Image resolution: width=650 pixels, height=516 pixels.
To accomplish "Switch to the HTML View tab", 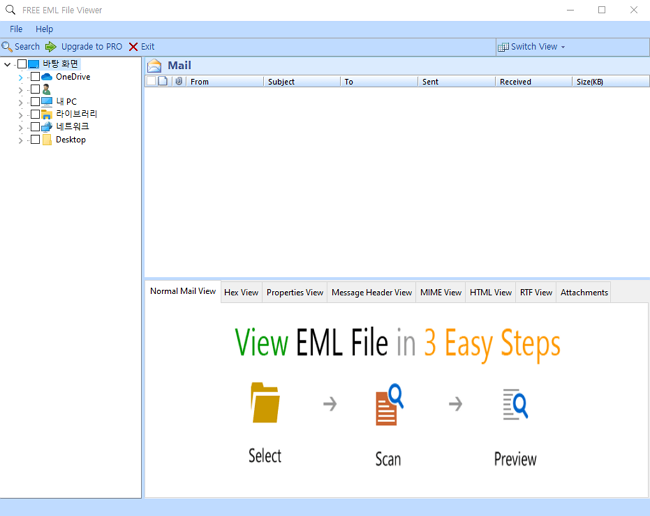I will tap(491, 293).
